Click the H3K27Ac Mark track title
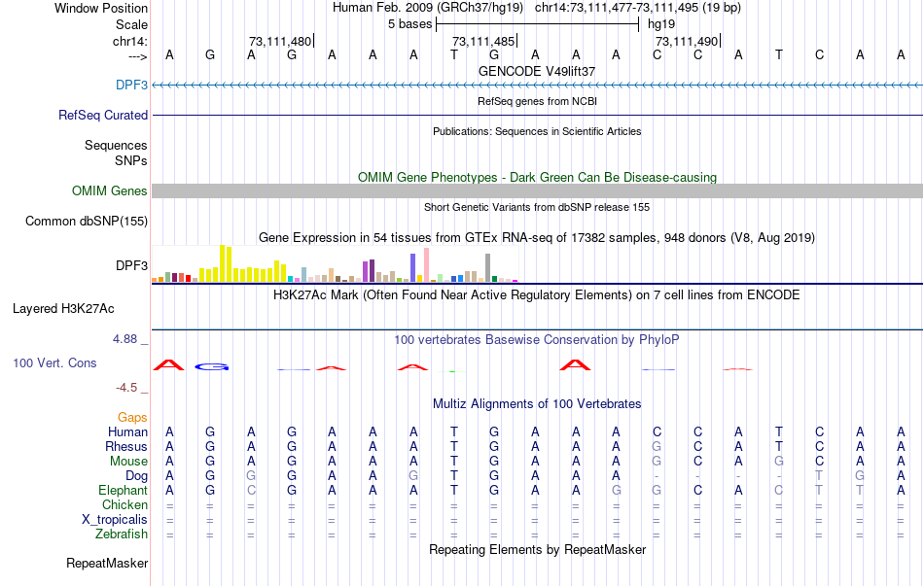The height and width of the screenshot is (586, 924). (536, 295)
